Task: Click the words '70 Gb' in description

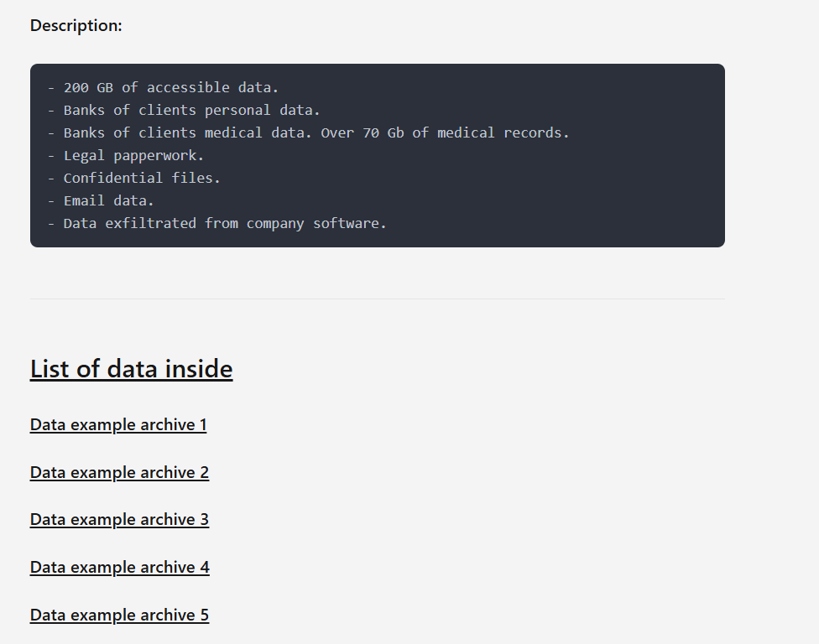Action: pos(383,132)
